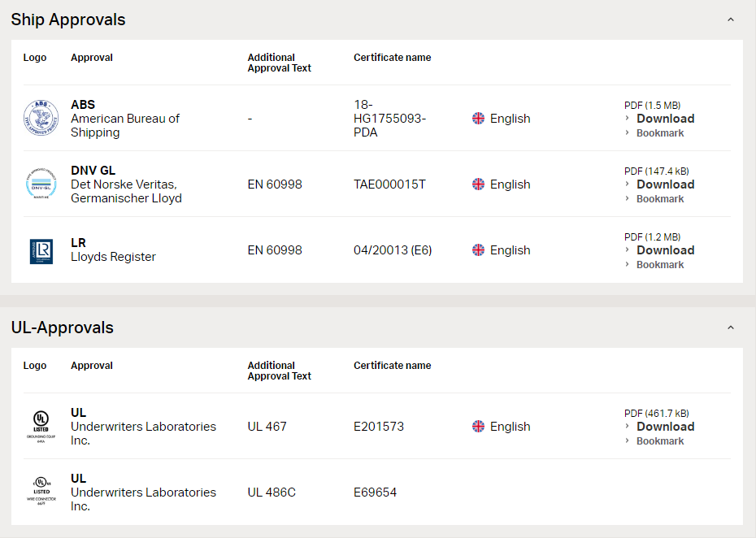756x538 pixels.
Task: Collapse the UL-Approvals section
Action: coord(731,328)
